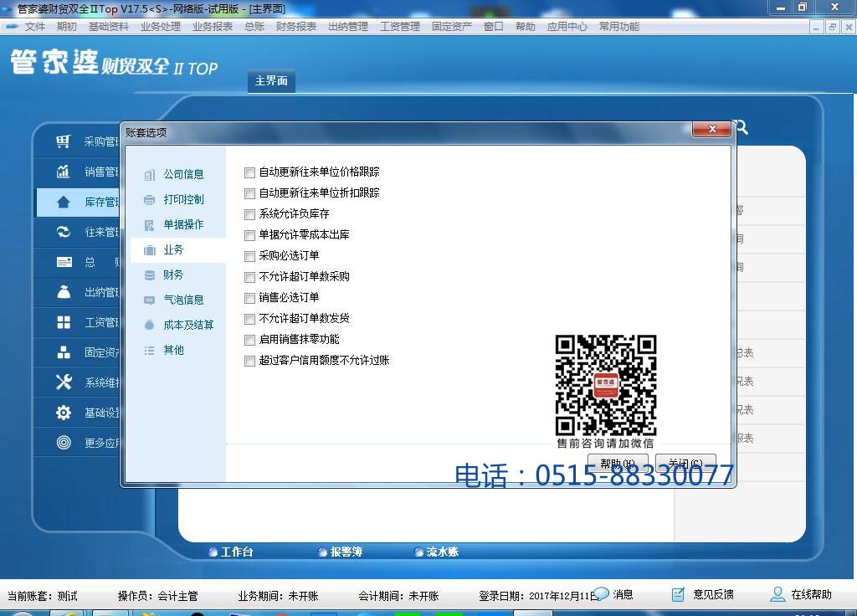Open the 工资管理 menu in menu bar
Image resolution: width=857 pixels, height=616 pixels.
(x=400, y=26)
